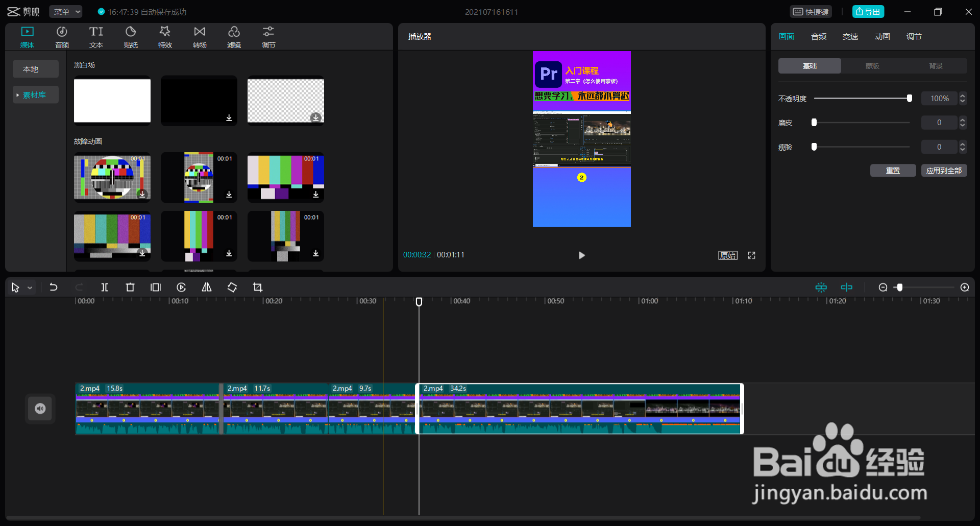Viewport: 980px width, 526px height.
Task: Click the timeline zoom slider handle
Action: [x=900, y=288]
